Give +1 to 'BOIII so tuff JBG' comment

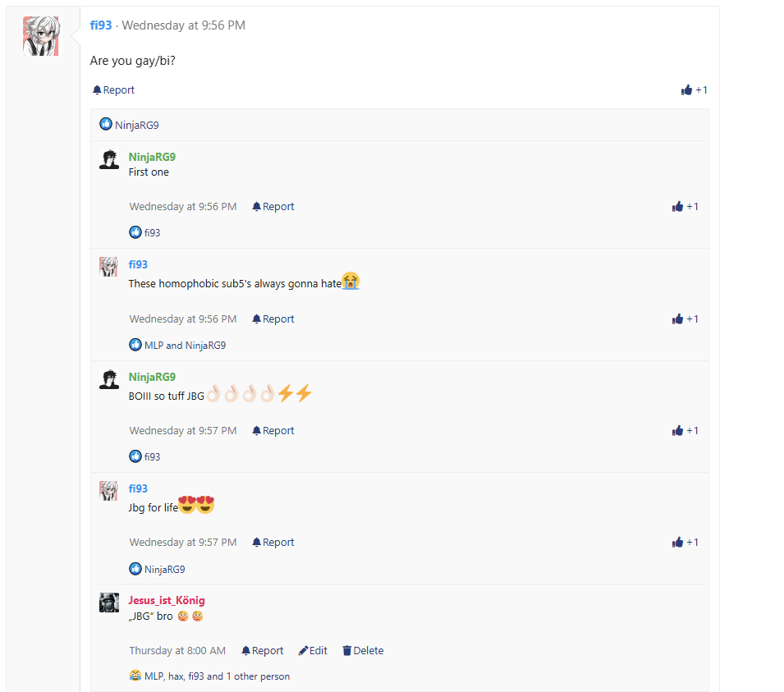(x=685, y=430)
